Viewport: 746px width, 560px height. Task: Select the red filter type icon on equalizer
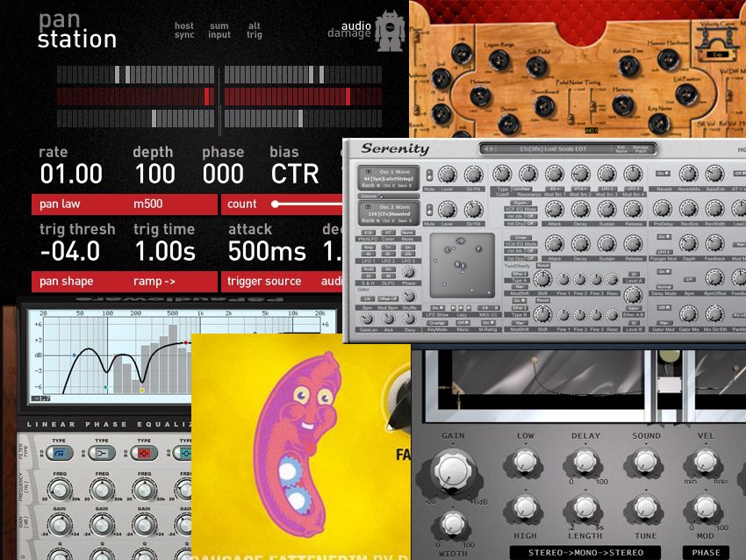tap(145, 453)
